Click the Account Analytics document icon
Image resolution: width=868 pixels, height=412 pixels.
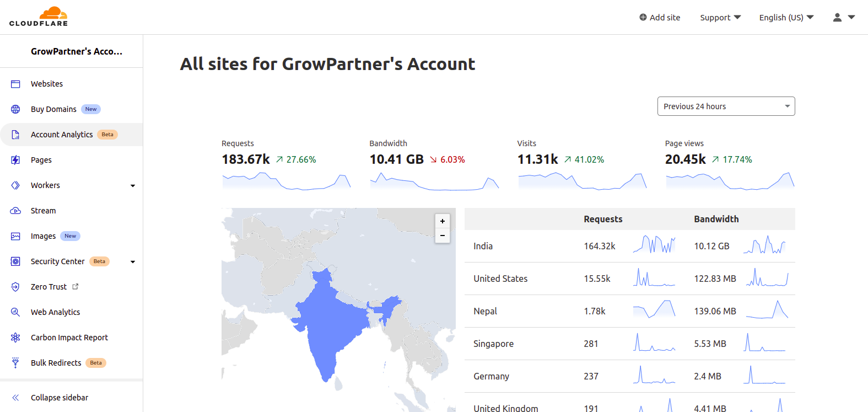click(x=15, y=135)
